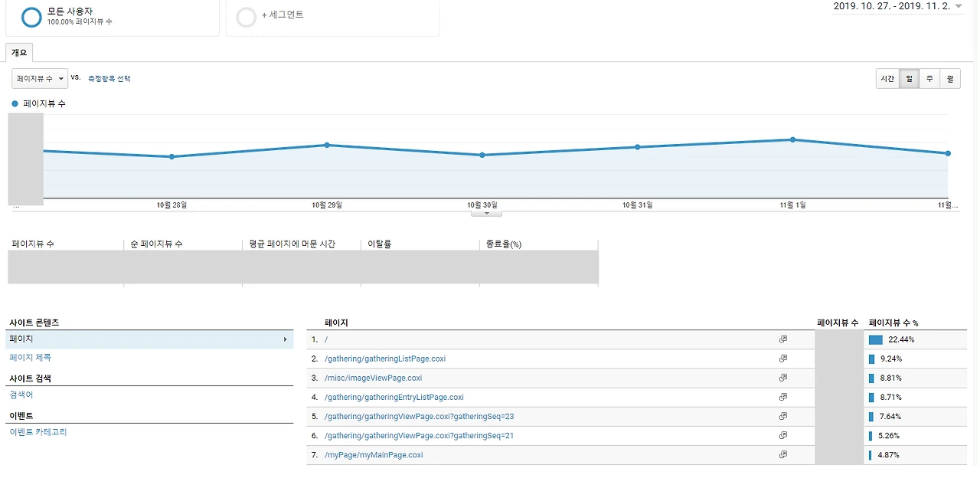Switch to the 개요 tab
Screen dimensions: 980x488
[20, 52]
